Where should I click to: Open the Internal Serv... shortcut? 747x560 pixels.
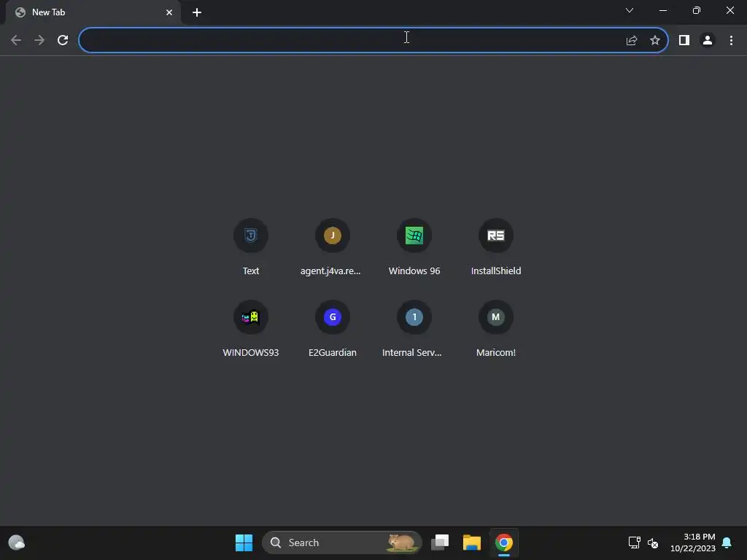pyautogui.click(x=414, y=330)
